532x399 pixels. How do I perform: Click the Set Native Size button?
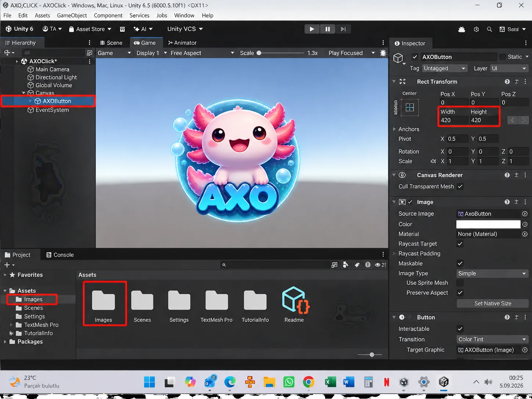(492, 303)
